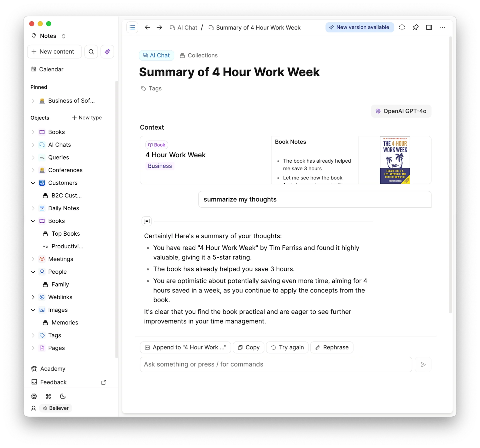Click the Rephrase button
This screenshot has height=448, width=480.
pos(331,347)
